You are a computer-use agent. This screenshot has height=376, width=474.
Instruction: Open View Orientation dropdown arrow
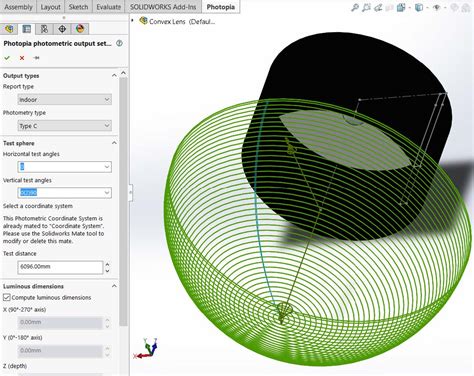pos(409,7)
